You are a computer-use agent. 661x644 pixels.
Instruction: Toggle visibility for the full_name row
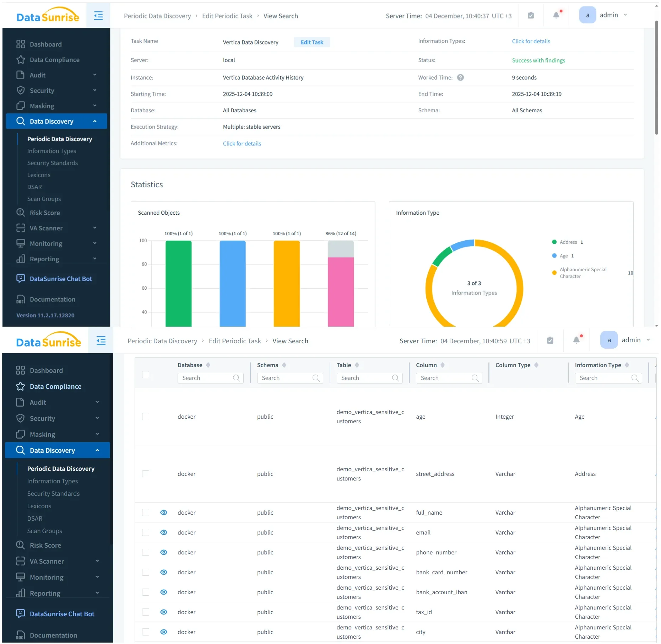click(x=163, y=512)
